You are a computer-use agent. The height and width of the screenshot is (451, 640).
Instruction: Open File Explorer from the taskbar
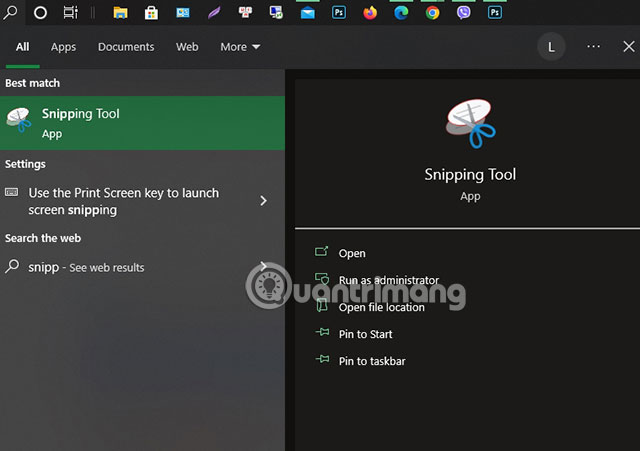click(x=120, y=13)
